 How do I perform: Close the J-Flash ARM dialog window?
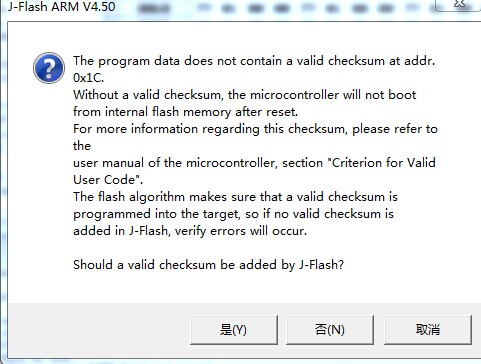tap(458, 5)
